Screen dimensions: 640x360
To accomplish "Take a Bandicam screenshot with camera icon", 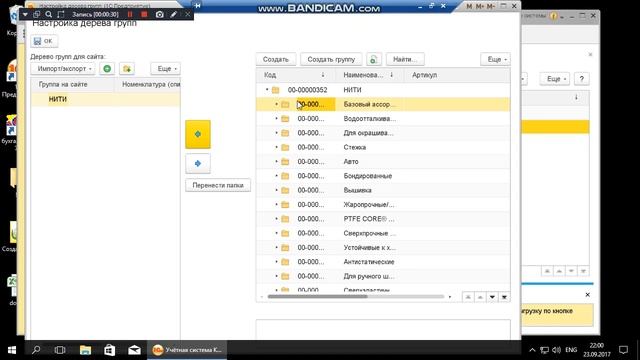I will pyautogui.click(x=160, y=14).
